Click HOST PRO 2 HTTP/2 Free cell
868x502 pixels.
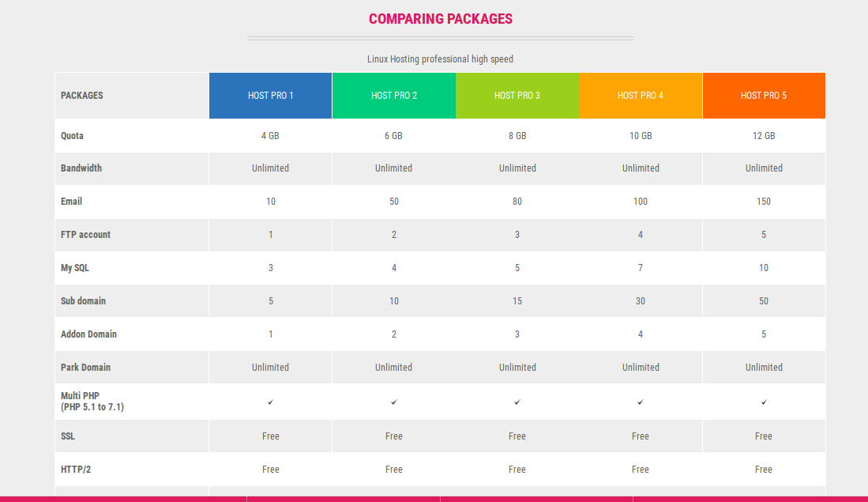click(x=393, y=470)
